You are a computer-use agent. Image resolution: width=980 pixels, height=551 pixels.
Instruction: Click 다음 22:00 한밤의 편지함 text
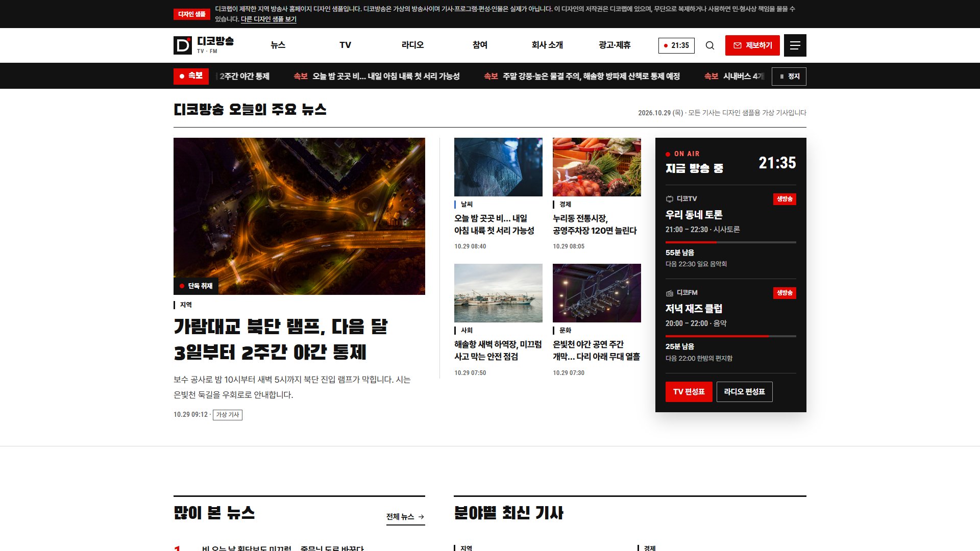coord(699,358)
